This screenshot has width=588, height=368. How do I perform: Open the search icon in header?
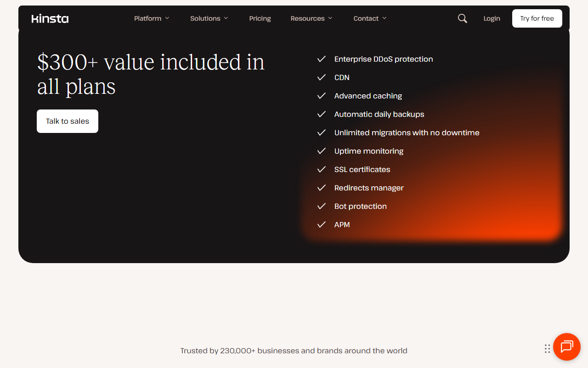463,18
